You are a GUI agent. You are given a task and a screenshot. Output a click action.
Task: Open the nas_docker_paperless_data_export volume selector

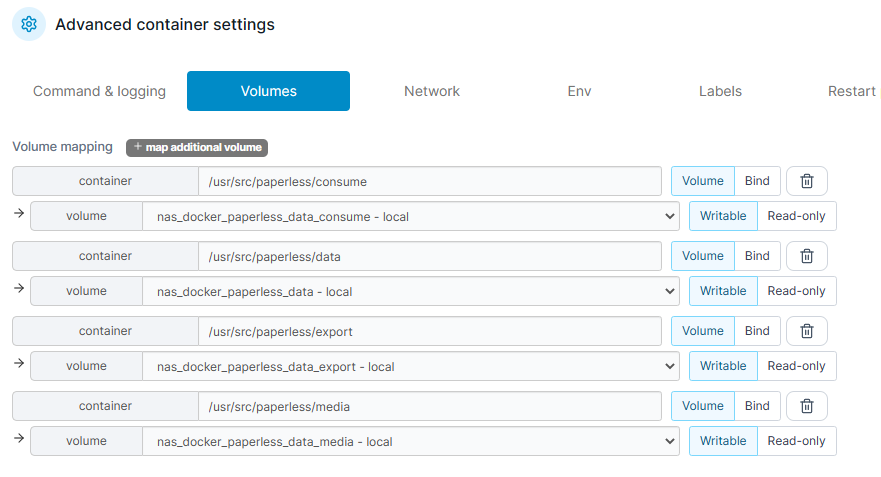point(411,366)
